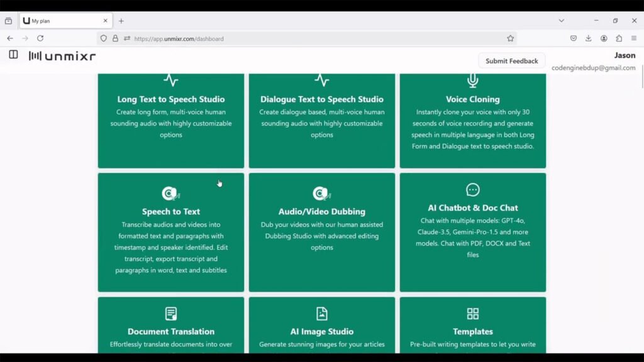Click the Speech to Text card icon
Viewport: 644px width, 362px height.
170,194
